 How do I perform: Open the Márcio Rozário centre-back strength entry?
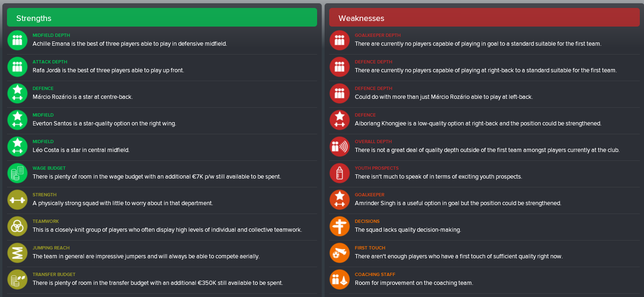[x=162, y=93]
